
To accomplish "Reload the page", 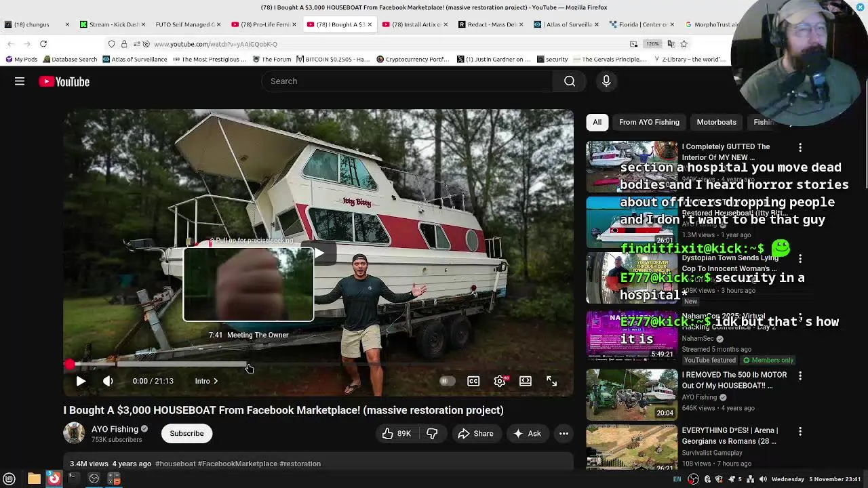I will click(x=43, y=44).
